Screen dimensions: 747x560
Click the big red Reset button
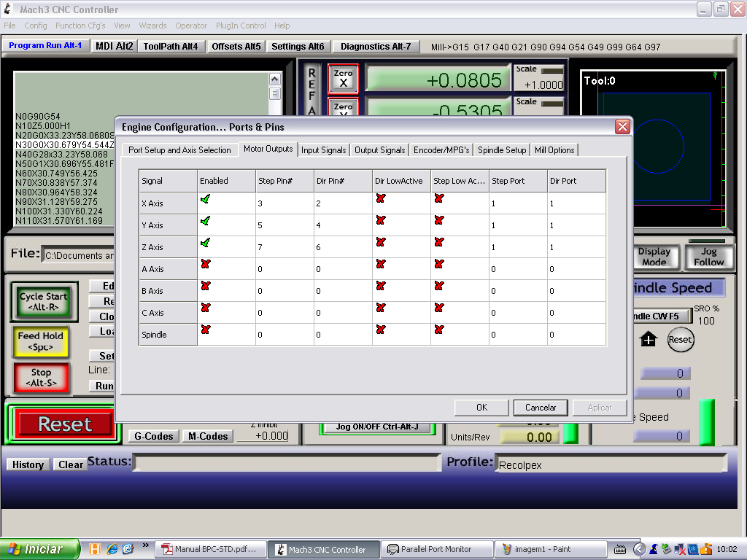(x=65, y=424)
